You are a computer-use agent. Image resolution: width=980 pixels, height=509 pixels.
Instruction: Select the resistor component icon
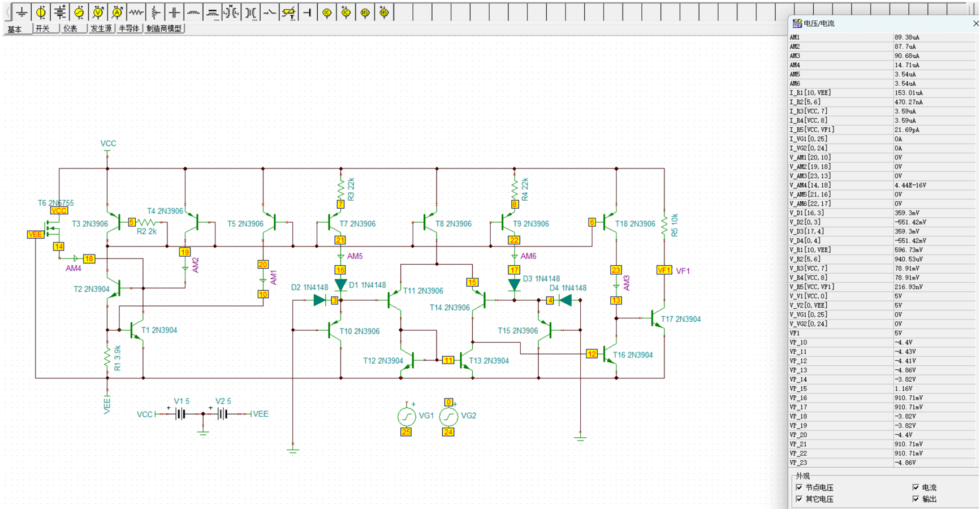(x=136, y=12)
